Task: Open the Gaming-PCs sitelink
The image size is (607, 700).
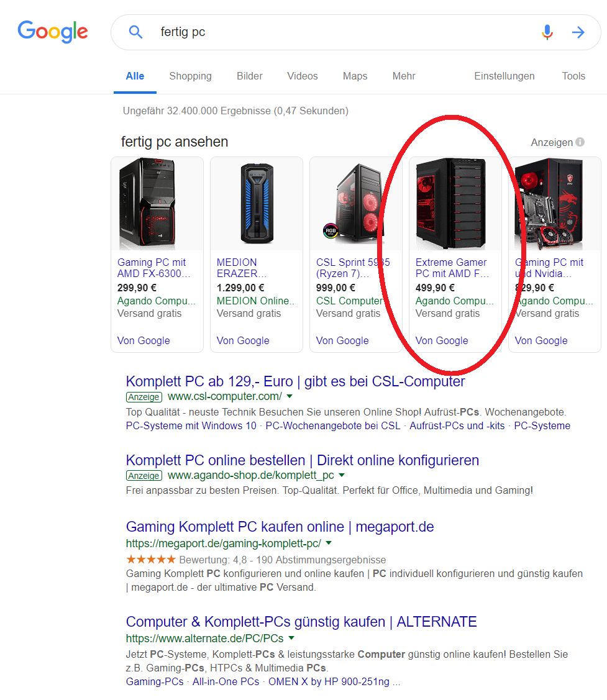Action: click(155, 682)
